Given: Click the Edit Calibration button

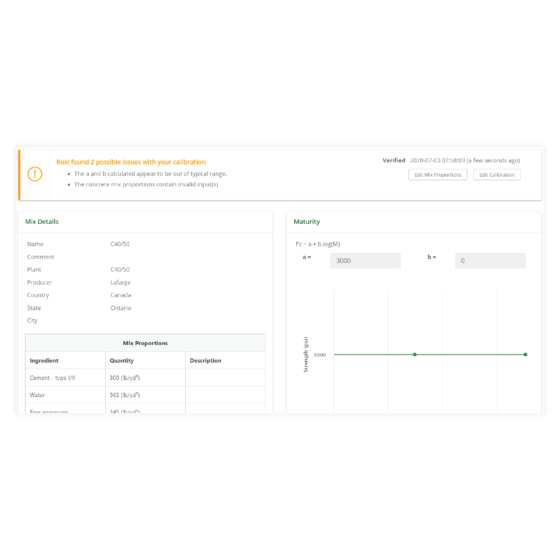Looking at the screenshot, I should (497, 175).
